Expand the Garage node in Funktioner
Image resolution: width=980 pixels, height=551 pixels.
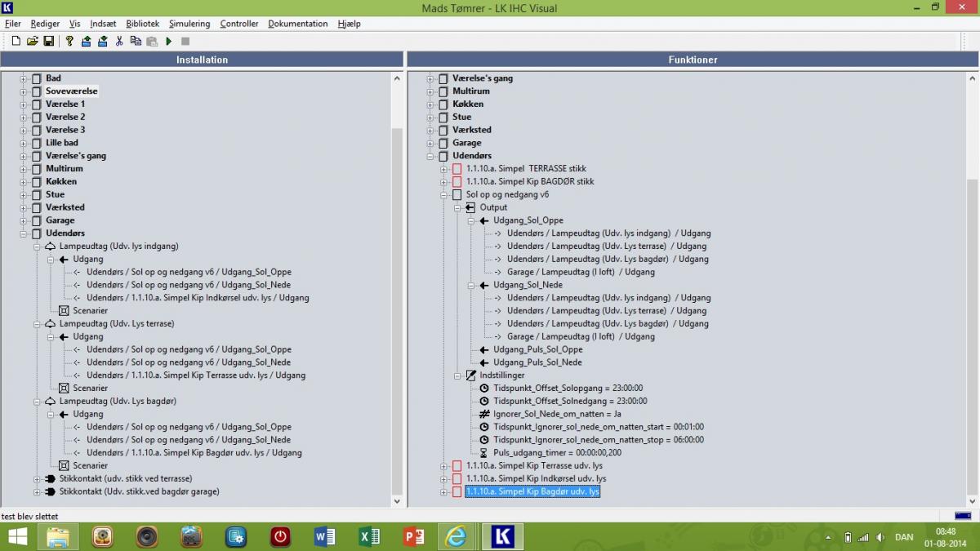click(x=430, y=143)
